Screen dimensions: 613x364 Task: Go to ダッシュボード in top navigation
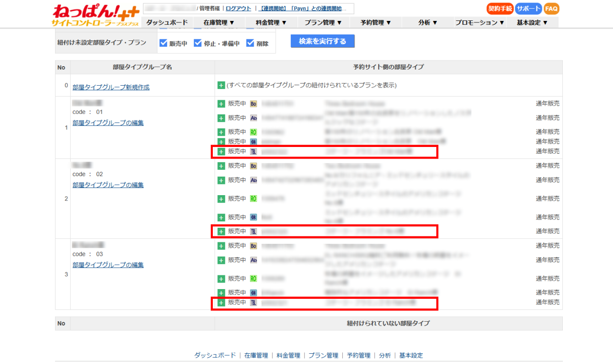[x=167, y=22]
